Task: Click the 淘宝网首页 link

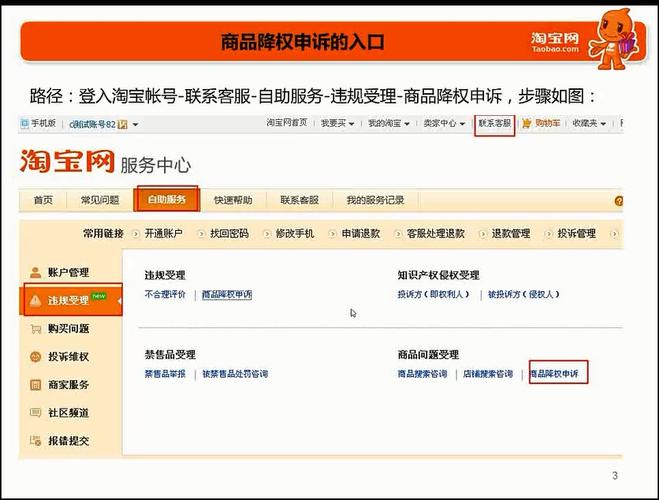Action: [x=287, y=123]
